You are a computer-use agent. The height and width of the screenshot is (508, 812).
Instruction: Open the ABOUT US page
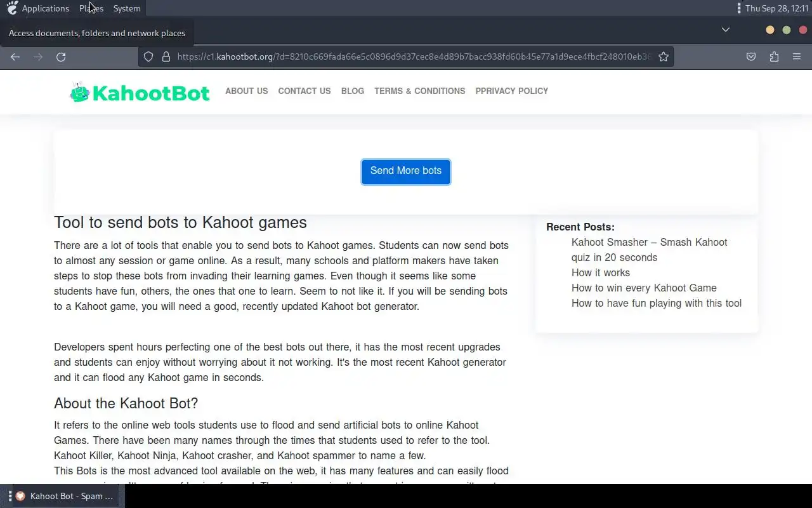(247, 91)
